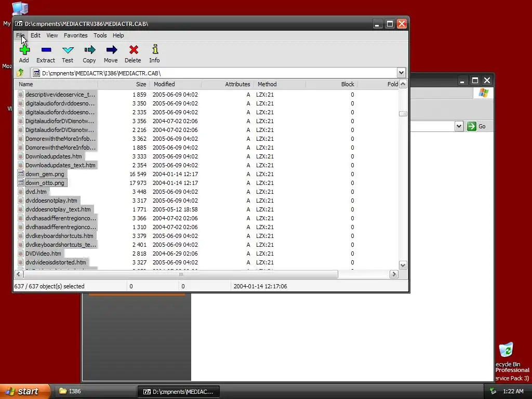Run the Test archive tool
532x399 pixels.
click(x=68, y=50)
